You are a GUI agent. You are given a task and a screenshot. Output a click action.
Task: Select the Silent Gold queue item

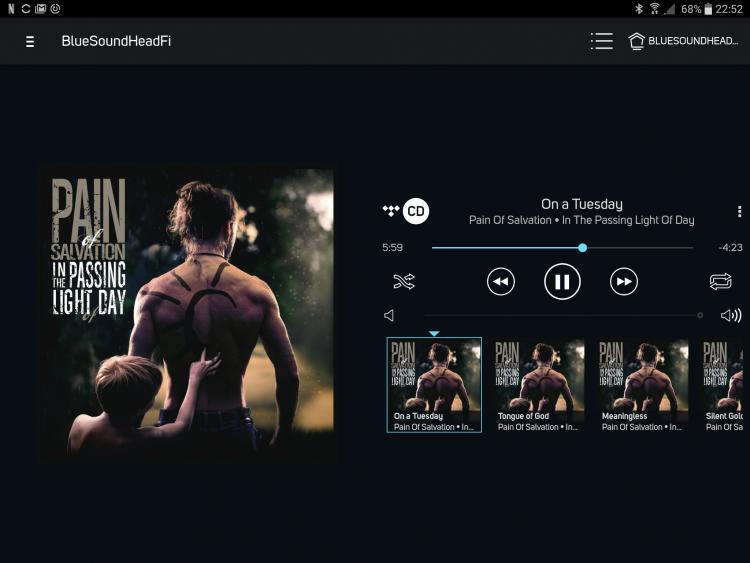click(x=722, y=386)
